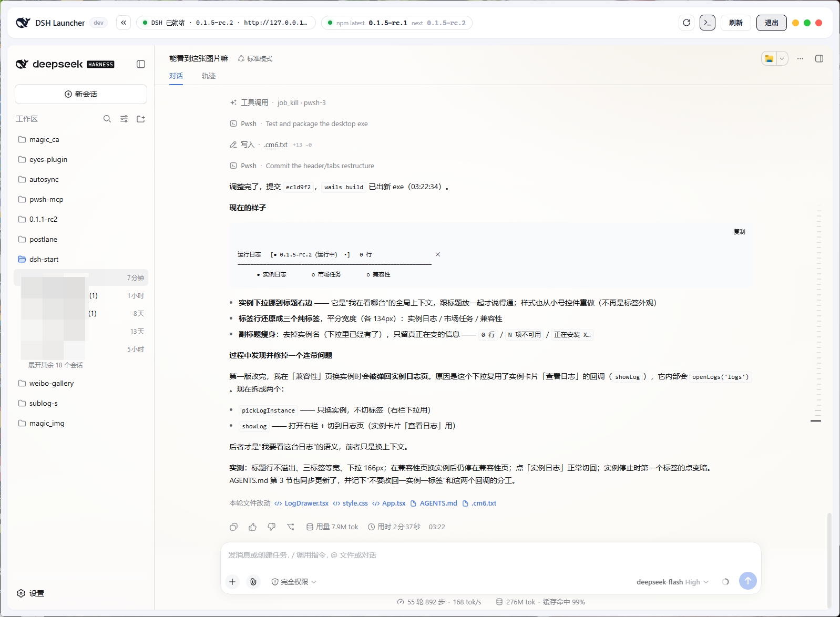Click the paperclip attachment icon
The image size is (840, 617).
click(x=253, y=582)
